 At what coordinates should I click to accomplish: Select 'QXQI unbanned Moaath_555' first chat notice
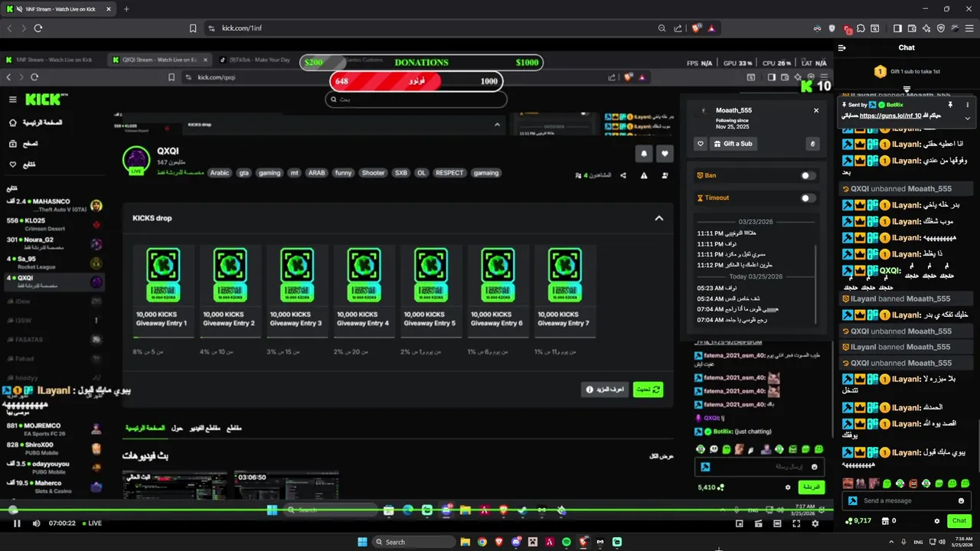(x=906, y=189)
